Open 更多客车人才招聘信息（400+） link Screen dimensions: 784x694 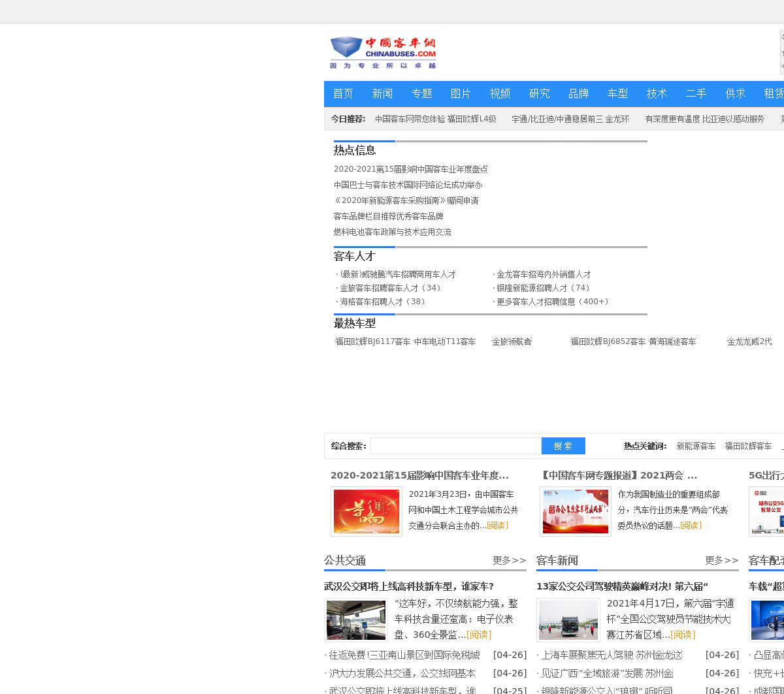555,302
